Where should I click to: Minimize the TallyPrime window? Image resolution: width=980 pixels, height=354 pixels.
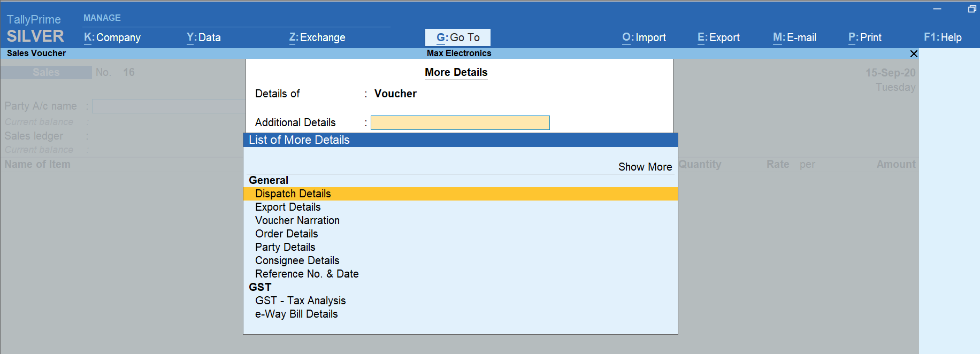pos(937,9)
